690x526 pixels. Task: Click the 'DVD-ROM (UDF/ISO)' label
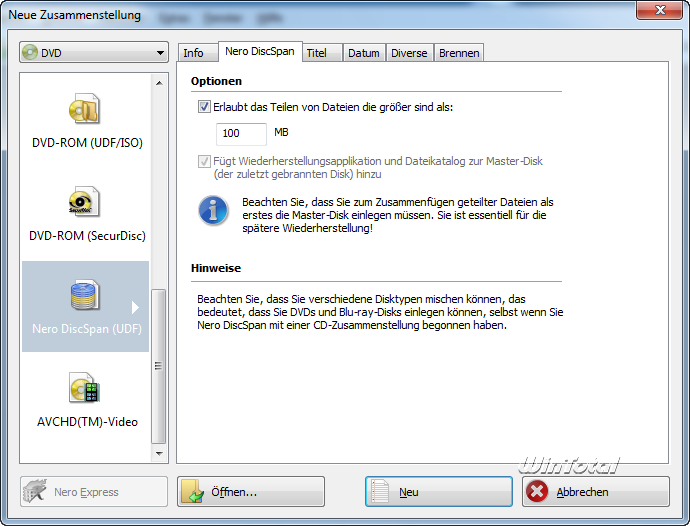point(87,143)
